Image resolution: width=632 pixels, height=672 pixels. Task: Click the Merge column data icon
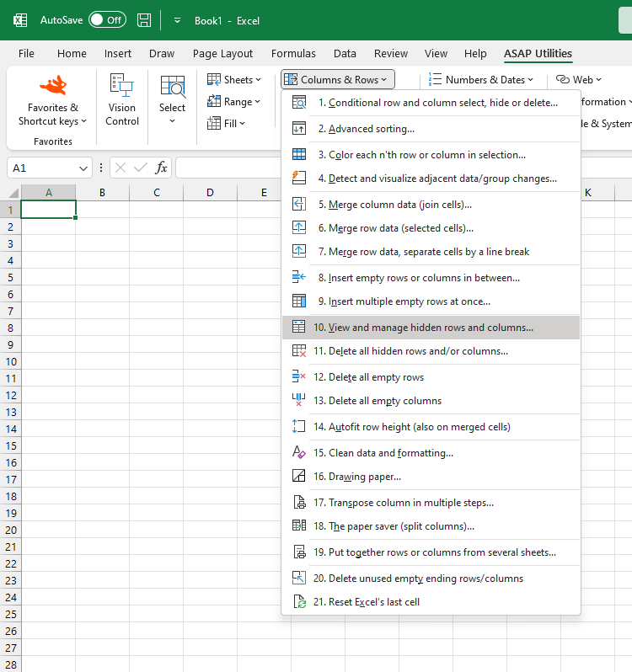point(299,204)
